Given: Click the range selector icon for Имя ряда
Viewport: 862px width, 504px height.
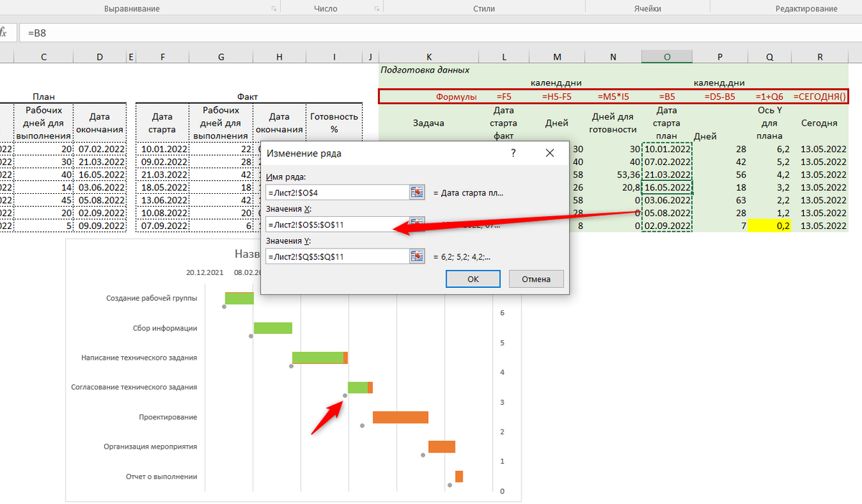Looking at the screenshot, I should (417, 192).
